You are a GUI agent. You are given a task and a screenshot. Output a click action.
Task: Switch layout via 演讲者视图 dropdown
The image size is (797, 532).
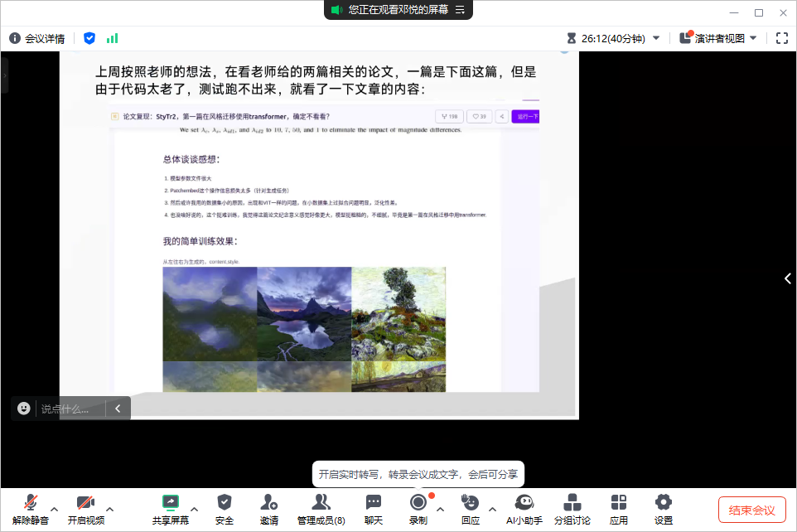[x=719, y=38]
